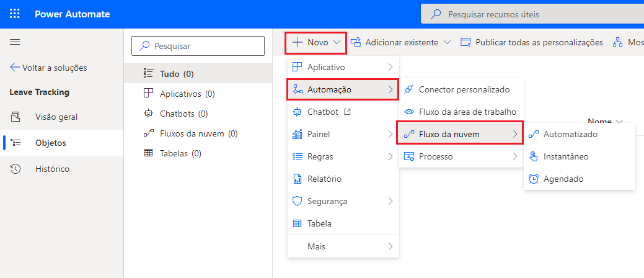Expand the Processo submenu arrow
The width and height of the screenshot is (644, 278).
514,156
